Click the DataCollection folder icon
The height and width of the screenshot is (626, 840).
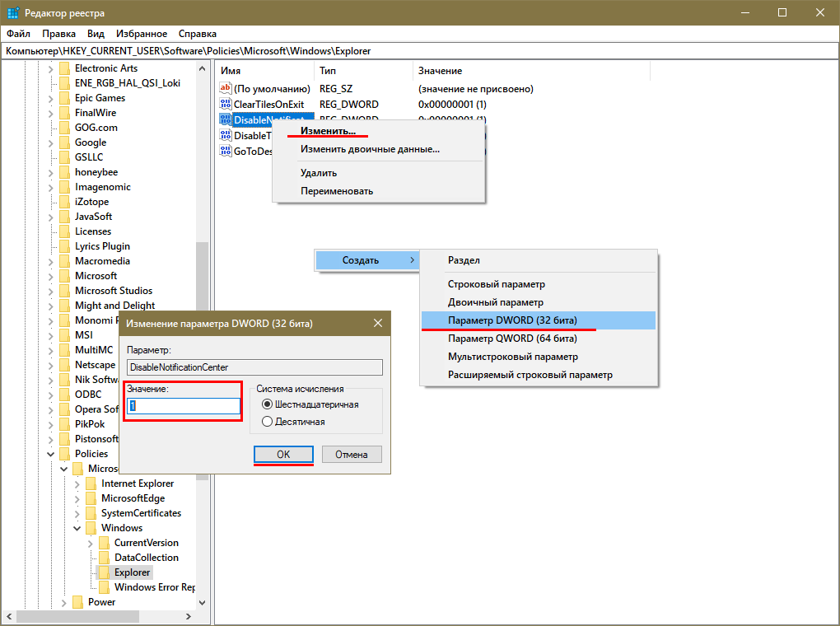coord(104,558)
